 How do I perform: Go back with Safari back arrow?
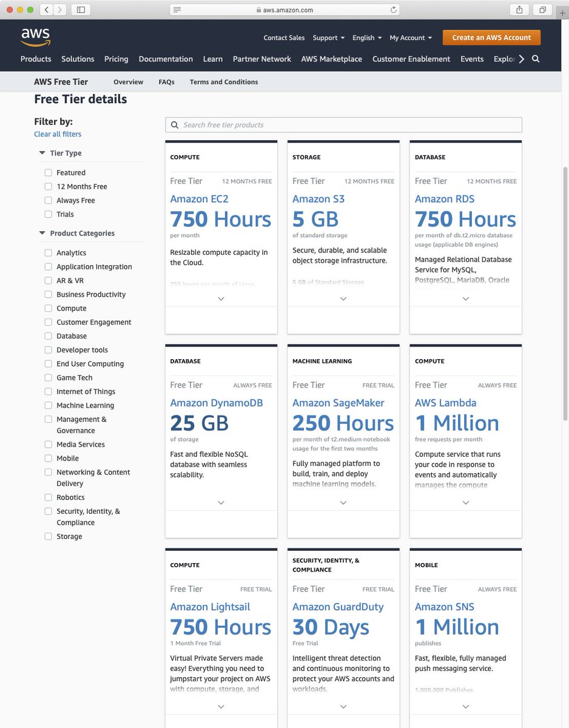(x=47, y=10)
